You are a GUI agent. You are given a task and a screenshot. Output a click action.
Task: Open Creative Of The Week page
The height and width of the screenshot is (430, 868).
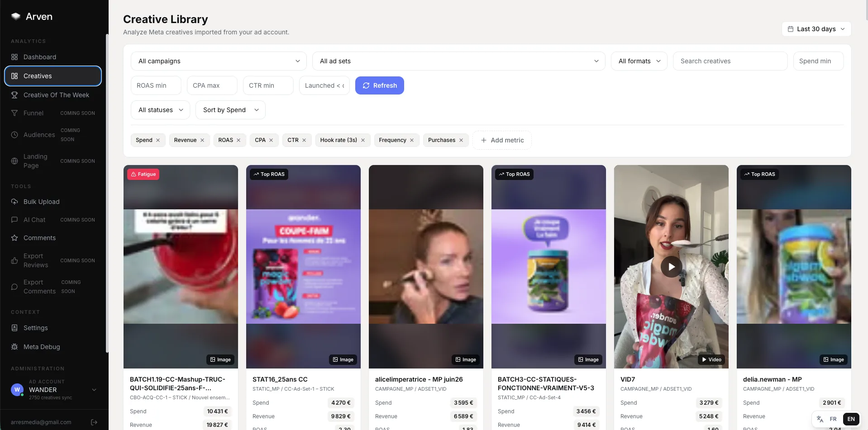click(x=53, y=95)
